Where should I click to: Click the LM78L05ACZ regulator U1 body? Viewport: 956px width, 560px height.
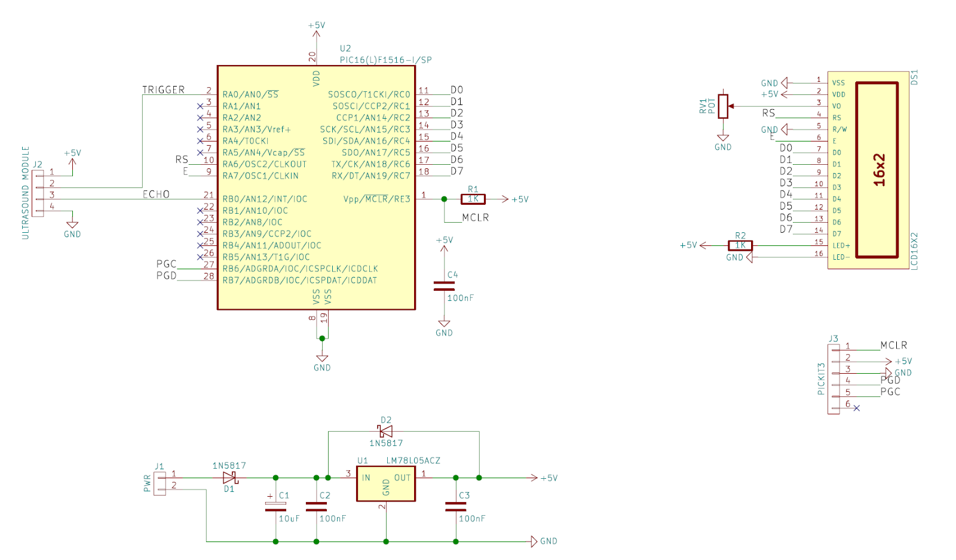[386, 484]
